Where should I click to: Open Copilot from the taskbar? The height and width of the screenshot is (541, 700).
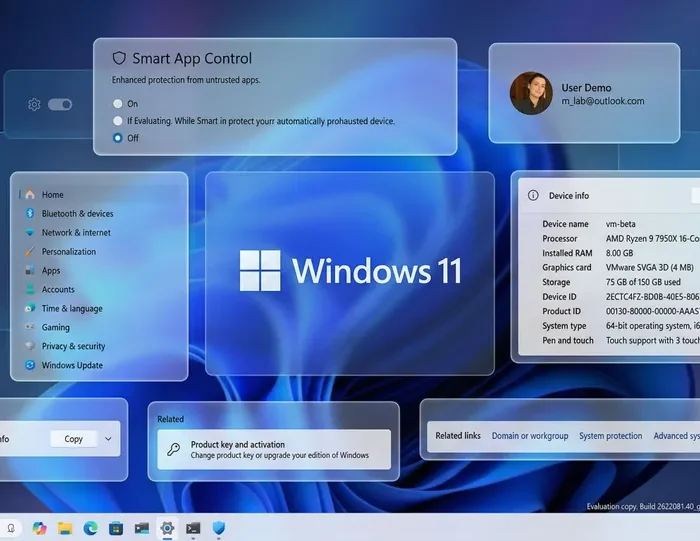point(39,529)
